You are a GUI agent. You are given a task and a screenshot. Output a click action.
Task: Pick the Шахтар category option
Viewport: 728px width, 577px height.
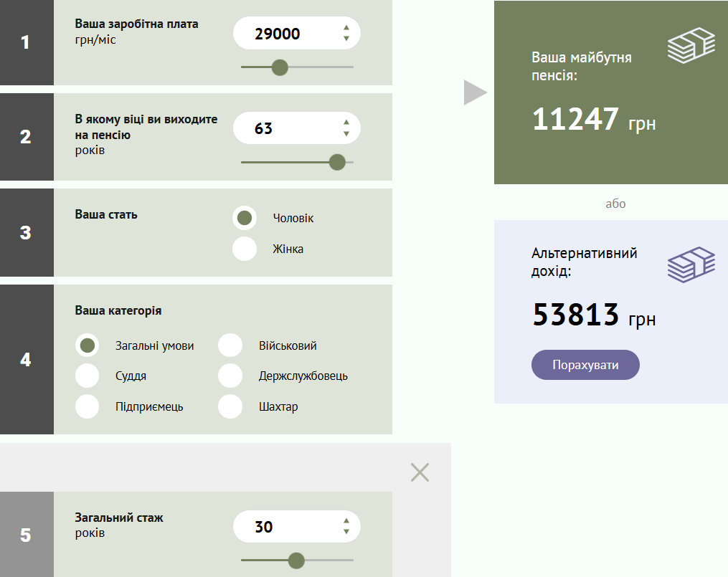230,406
